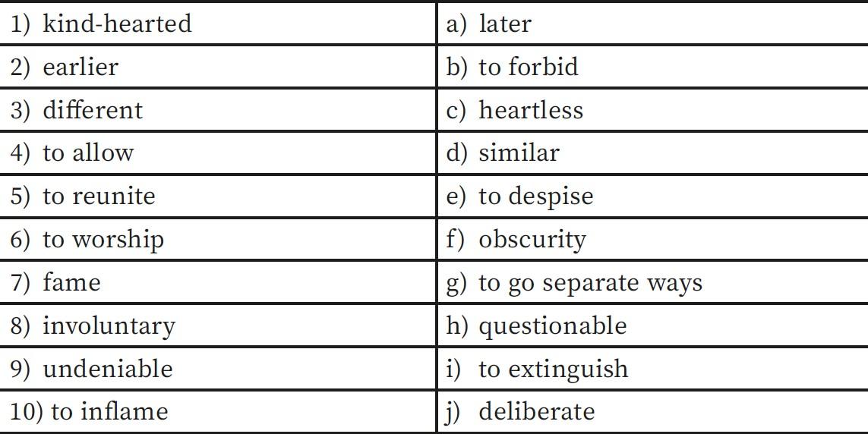This screenshot has width=868, height=434.
Task: Click the "to reunite" cell
Action: click(99, 197)
